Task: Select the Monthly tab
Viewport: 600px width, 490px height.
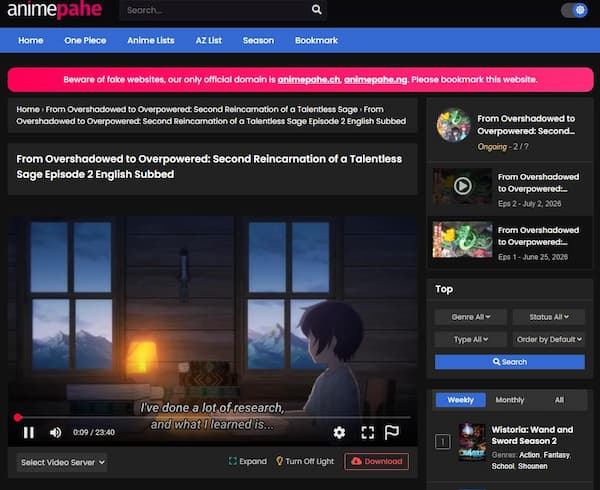Action: [510, 400]
